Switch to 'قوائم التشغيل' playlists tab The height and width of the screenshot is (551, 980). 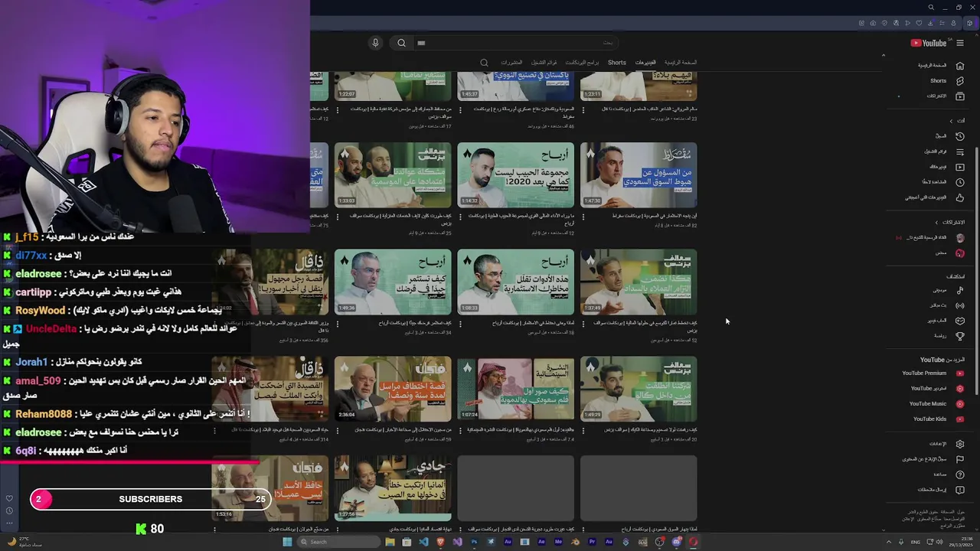pos(544,63)
